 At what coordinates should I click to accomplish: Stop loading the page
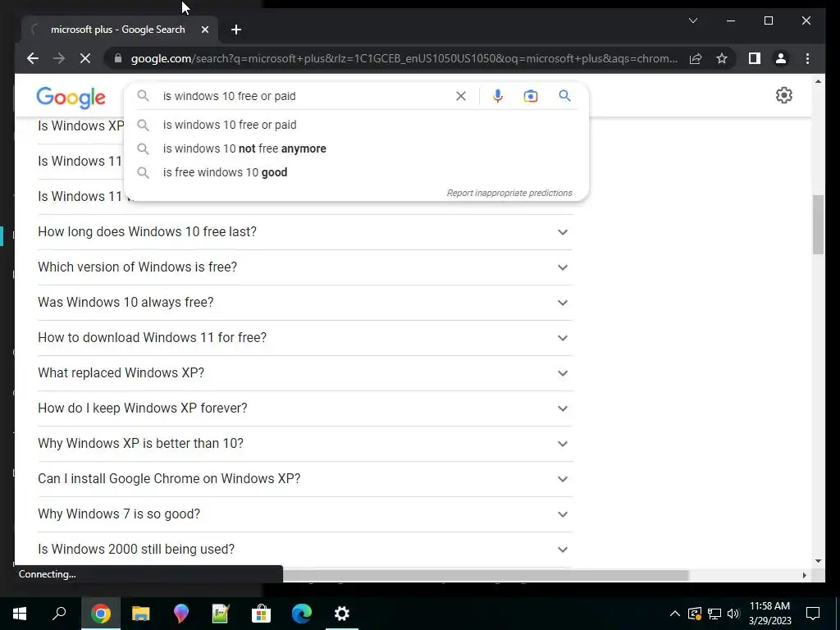85,58
